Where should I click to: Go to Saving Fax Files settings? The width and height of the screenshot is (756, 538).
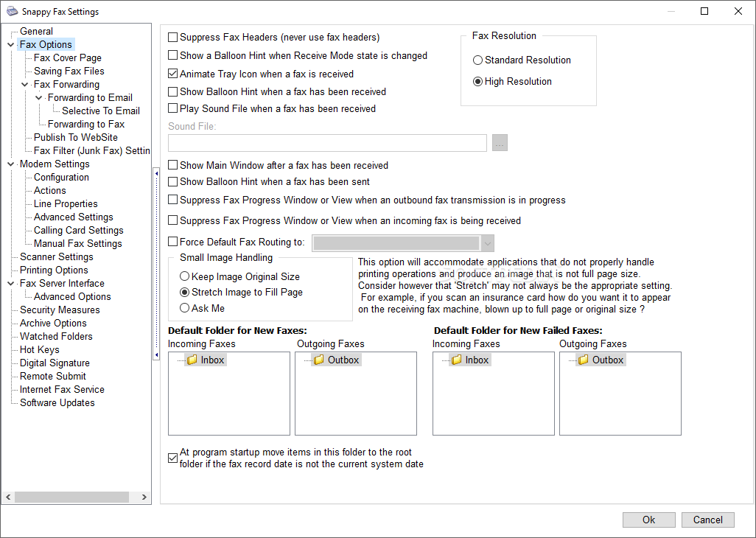(x=69, y=71)
